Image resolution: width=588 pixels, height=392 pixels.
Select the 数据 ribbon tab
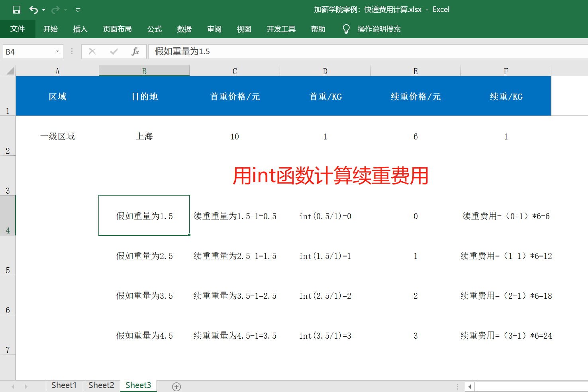coord(184,29)
